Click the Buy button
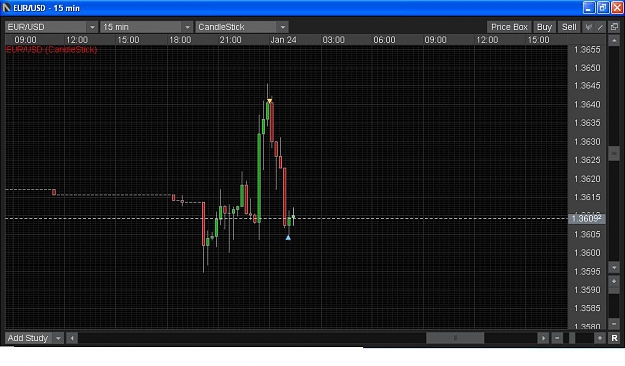Screen dimensions: 625x366 [544, 27]
